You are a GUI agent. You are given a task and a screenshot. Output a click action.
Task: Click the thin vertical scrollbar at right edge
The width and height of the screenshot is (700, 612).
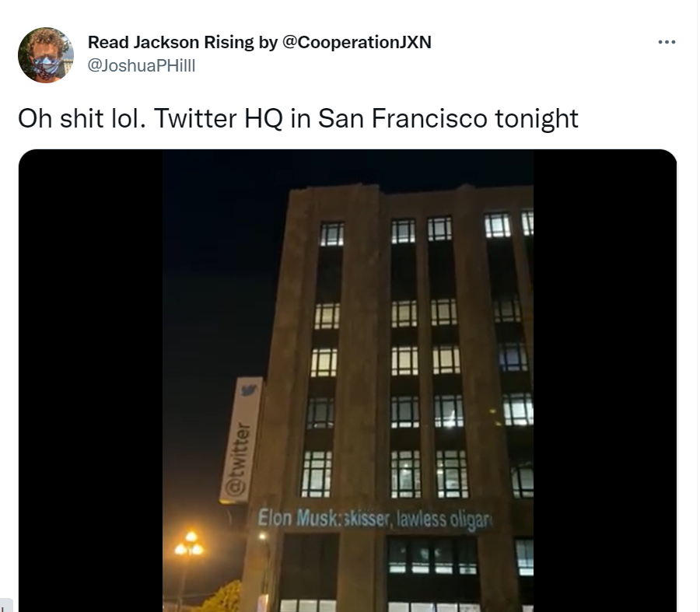(698, 306)
